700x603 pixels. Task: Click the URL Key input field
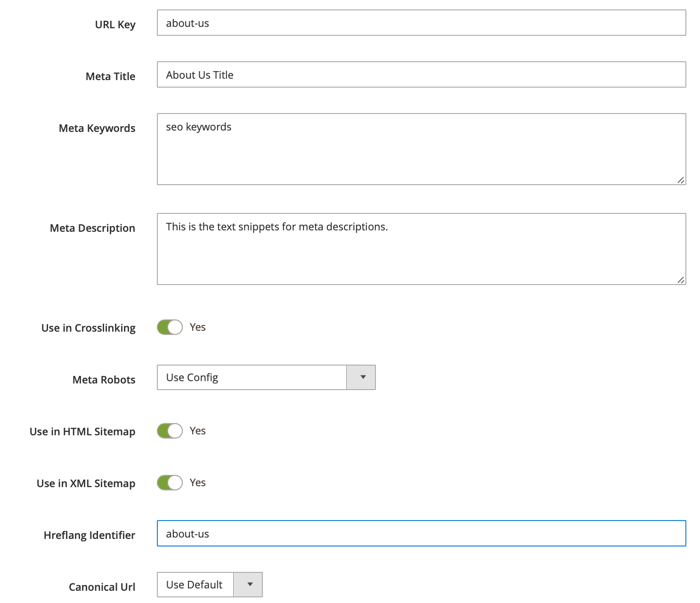click(x=421, y=23)
